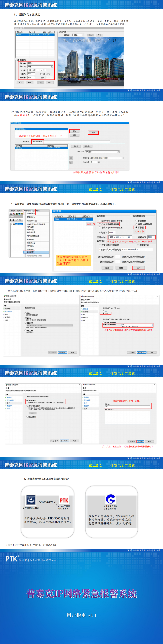Select the 视频显示 command row
Viewport: 163px width, 644px height.
[x=41, y=148]
